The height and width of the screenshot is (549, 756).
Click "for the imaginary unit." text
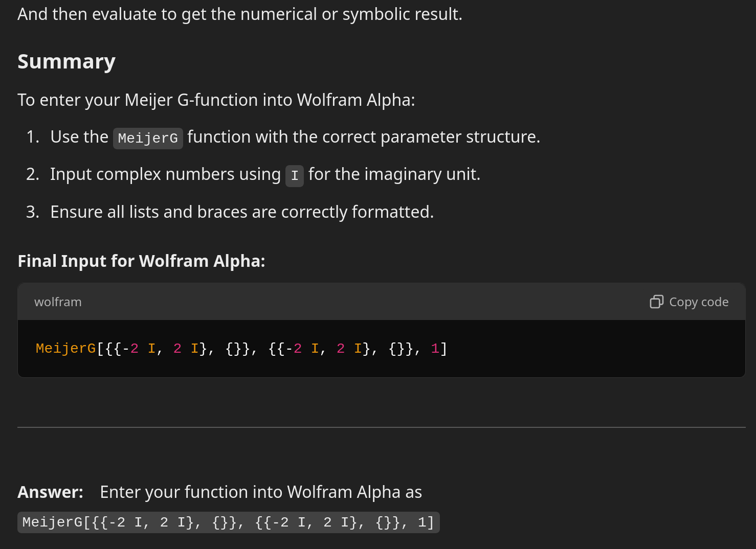[x=394, y=174]
